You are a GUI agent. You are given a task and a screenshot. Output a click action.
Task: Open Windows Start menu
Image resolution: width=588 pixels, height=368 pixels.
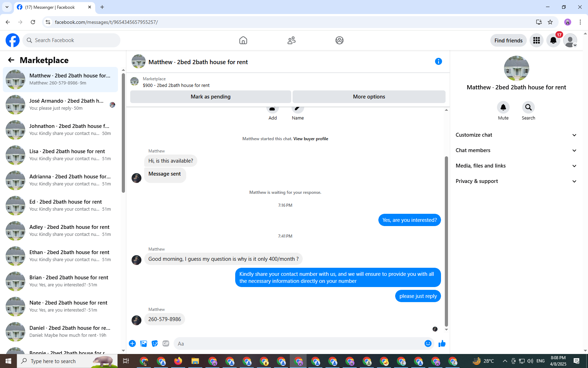tap(8, 361)
